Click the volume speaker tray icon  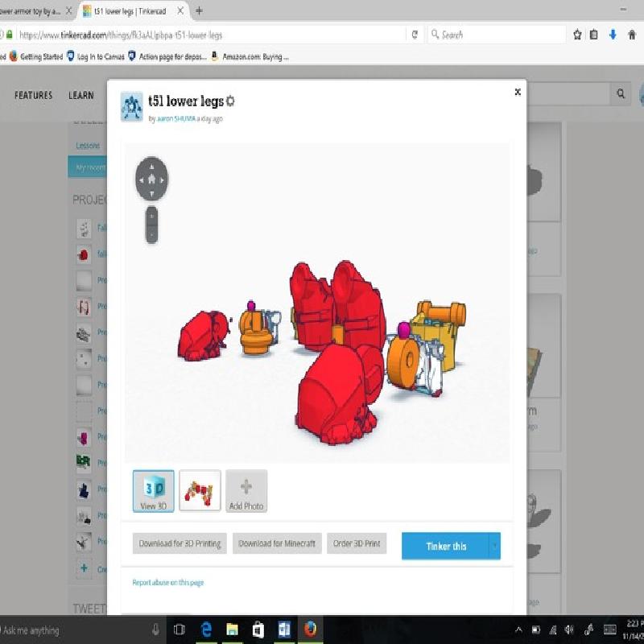tap(569, 630)
